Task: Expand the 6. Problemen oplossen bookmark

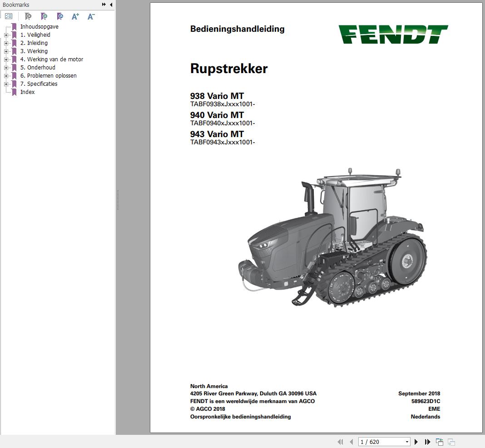Action: pyautogui.click(x=6, y=76)
